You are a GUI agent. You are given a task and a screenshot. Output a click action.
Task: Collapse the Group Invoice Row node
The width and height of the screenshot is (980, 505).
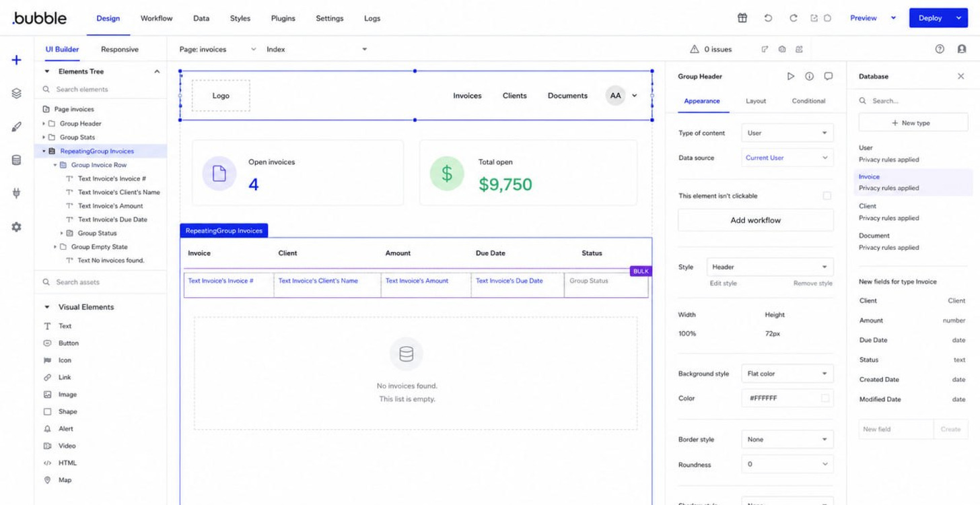coord(55,165)
